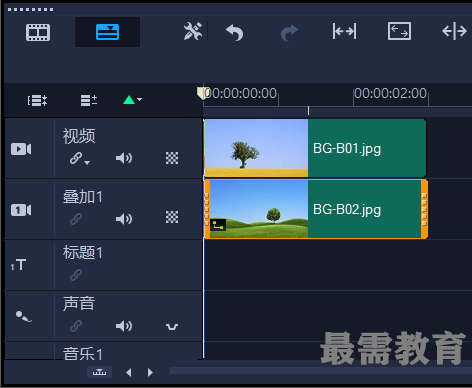Show all visible tracks icon
The image size is (472, 388).
tap(37, 100)
